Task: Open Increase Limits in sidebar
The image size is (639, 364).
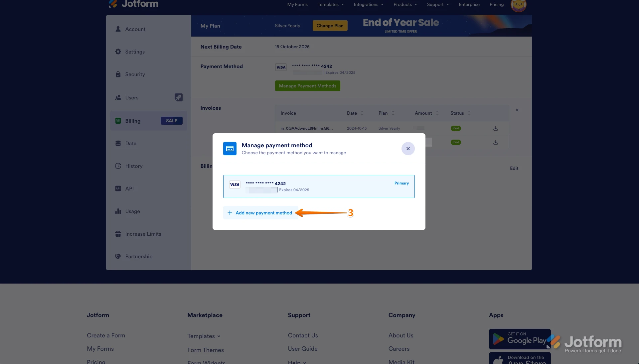Action: pyautogui.click(x=143, y=234)
